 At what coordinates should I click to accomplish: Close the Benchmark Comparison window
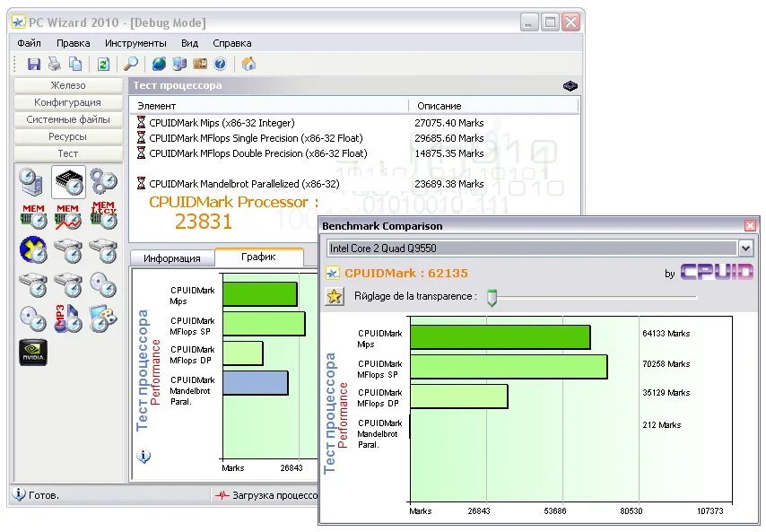point(750,225)
